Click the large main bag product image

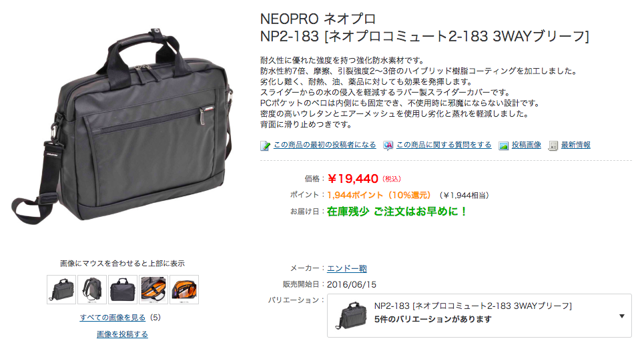pos(122,127)
